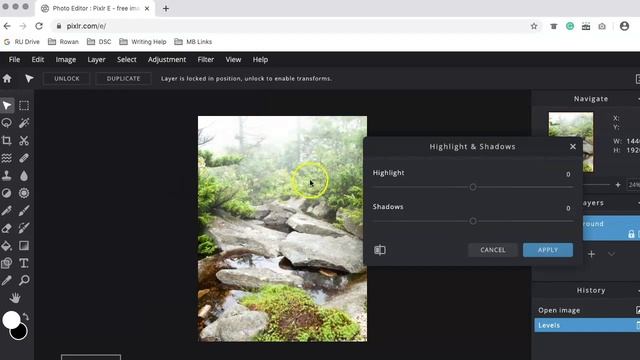The height and width of the screenshot is (360, 640).
Task: Click the UNLOCK button
Action: [67, 78]
